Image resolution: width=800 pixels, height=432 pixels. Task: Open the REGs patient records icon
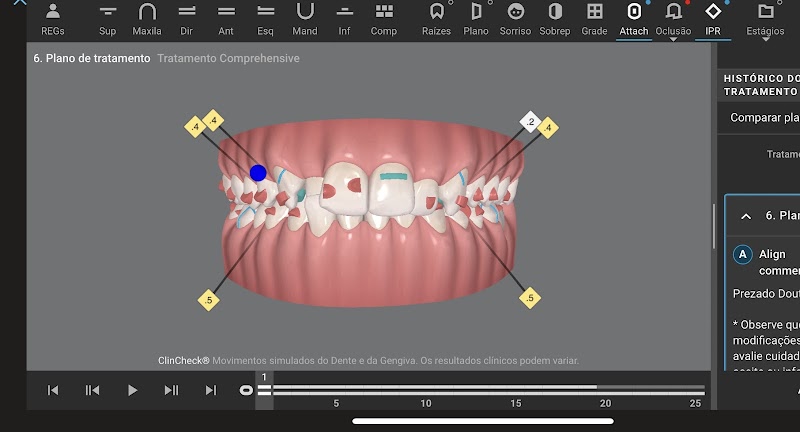pos(53,18)
